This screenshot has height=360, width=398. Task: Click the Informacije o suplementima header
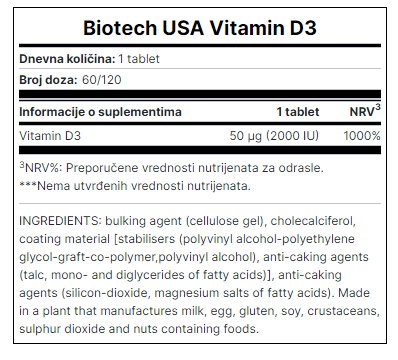click(100, 112)
